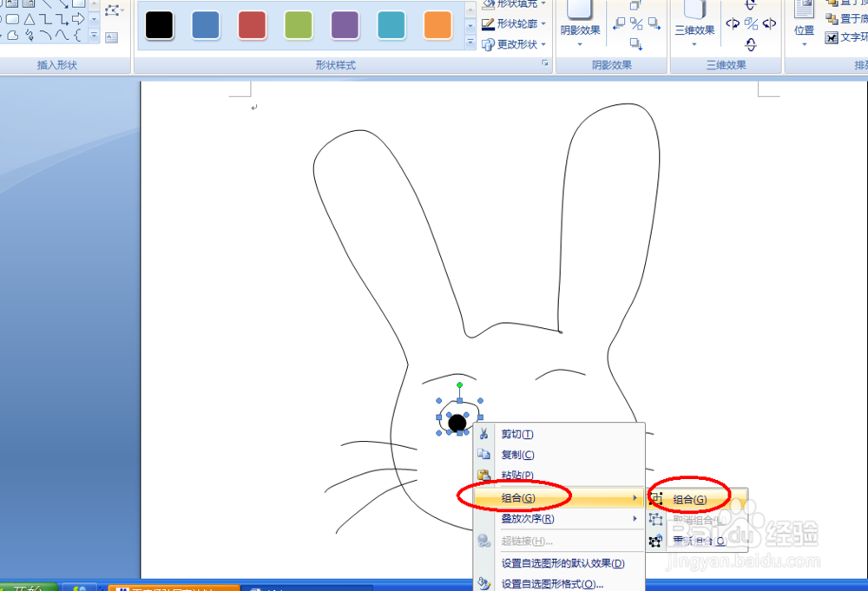Tilt 3-D effect down
868x591 pixels.
pos(751,44)
